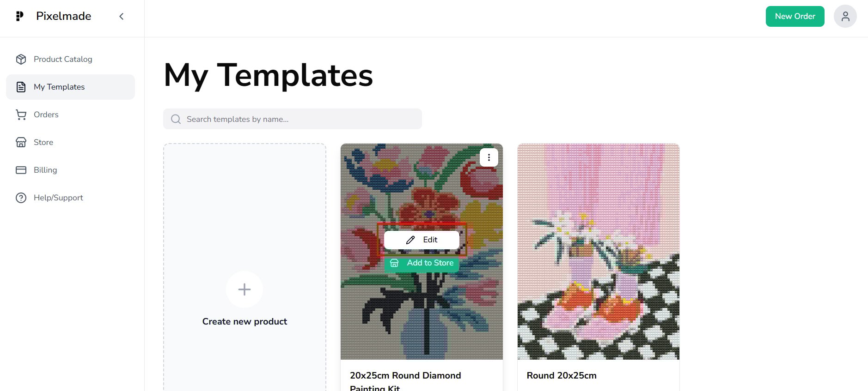Open the Product Catalog page
This screenshot has width=868, height=391.
tap(63, 59)
